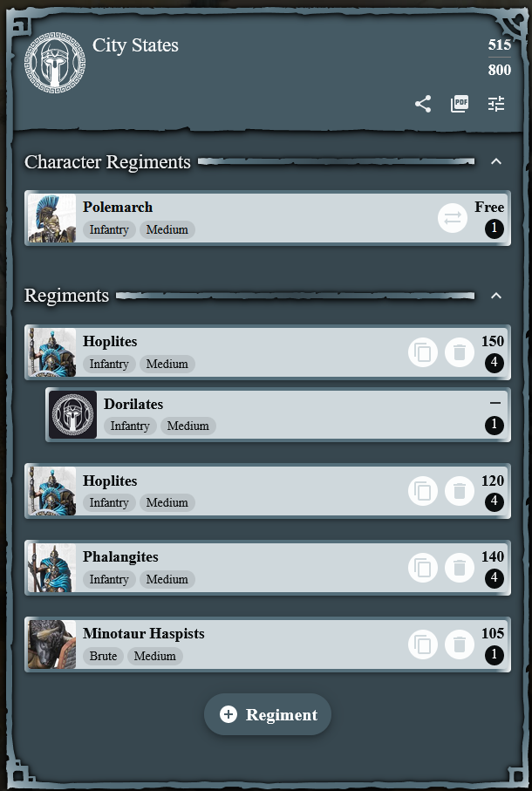
Task: Duplicate the 120-point Hoplites regiment
Action: (x=423, y=491)
